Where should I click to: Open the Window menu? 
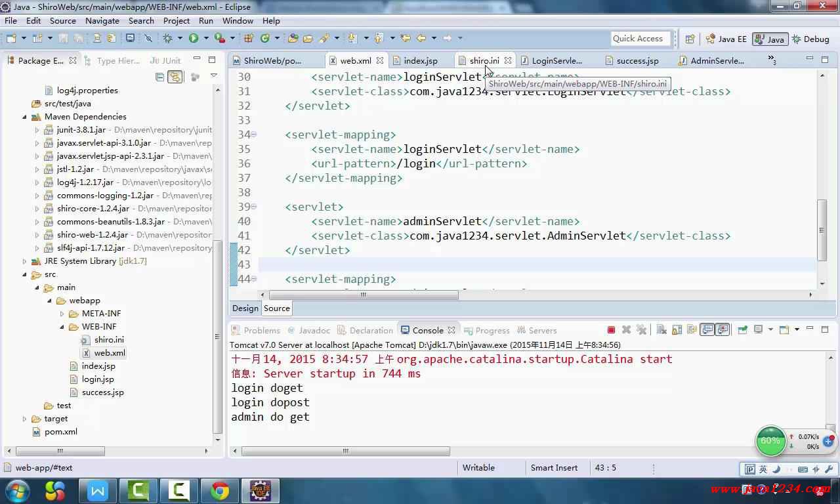(x=238, y=20)
